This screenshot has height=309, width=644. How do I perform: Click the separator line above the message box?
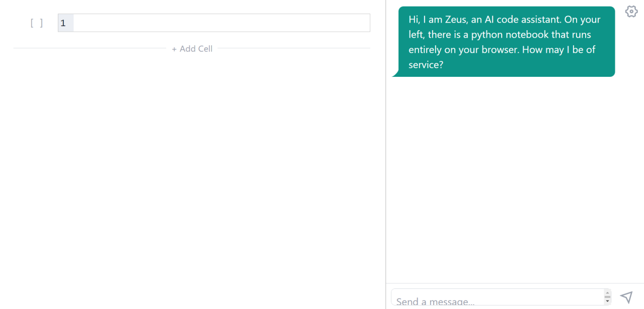tap(513, 283)
